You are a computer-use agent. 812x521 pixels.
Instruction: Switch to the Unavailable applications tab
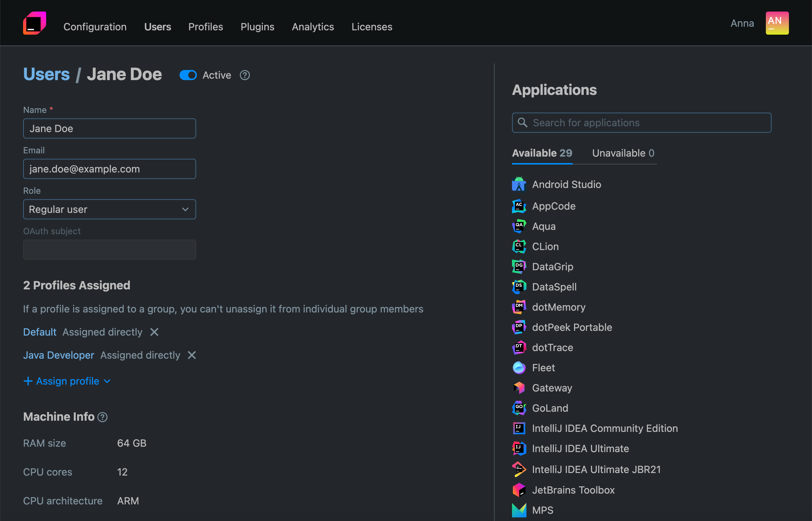coord(623,153)
